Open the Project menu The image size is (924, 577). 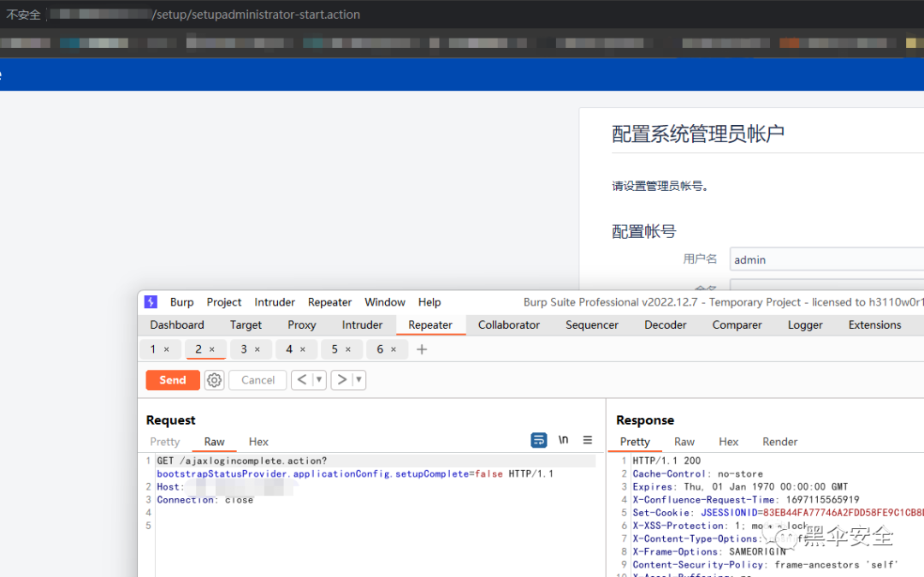(x=224, y=302)
